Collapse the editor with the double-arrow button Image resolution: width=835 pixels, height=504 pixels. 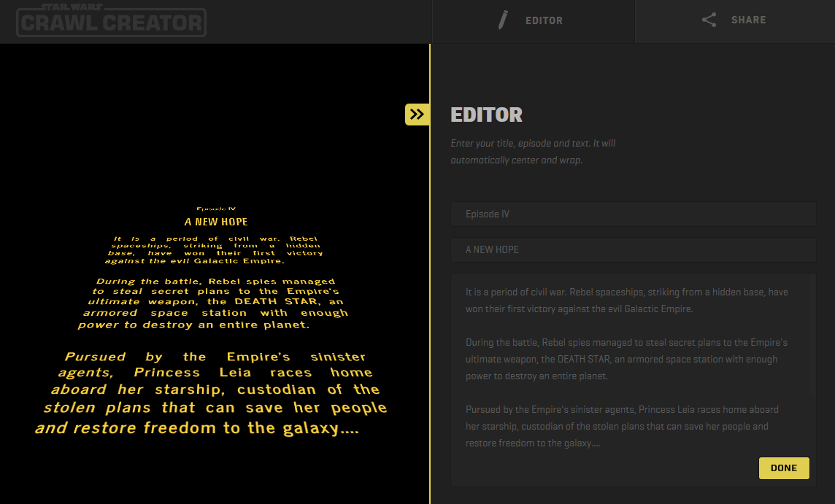click(417, 115)
